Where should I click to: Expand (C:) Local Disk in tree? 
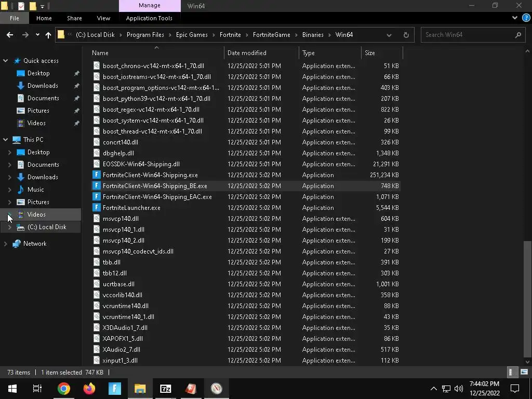(x=9, y=227)
